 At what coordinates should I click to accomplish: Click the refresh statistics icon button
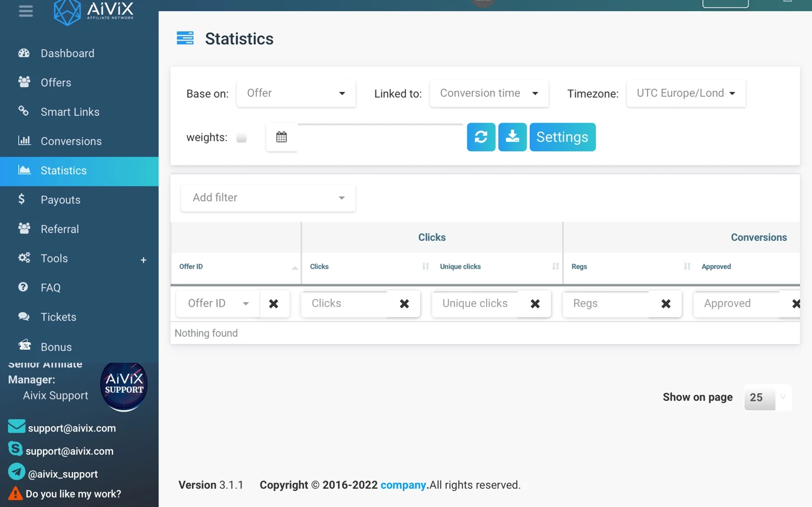[481, 137]
